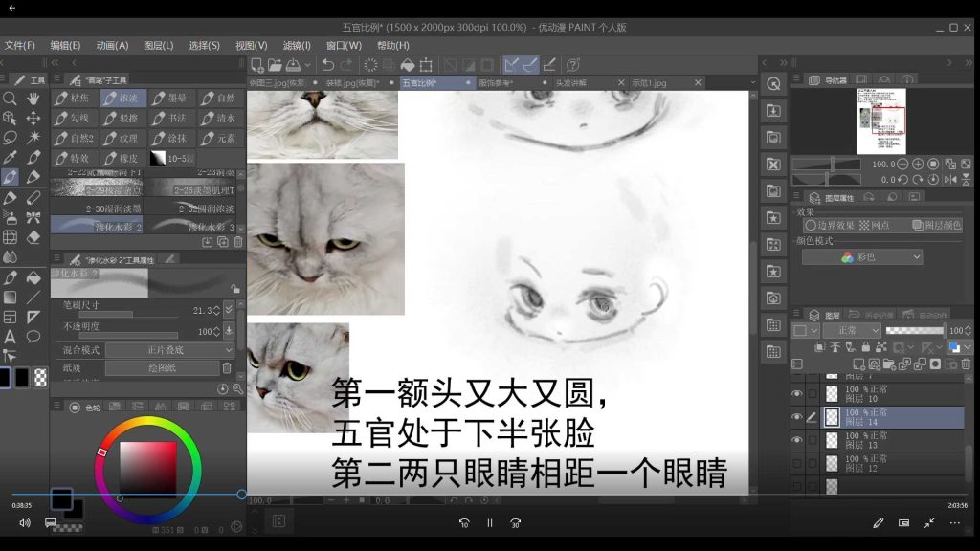This screenshot has height=551, width=980.
Task: Select the Move Layer cross-arrow tool
Action: pyautogui.click(x=33, y=118)
